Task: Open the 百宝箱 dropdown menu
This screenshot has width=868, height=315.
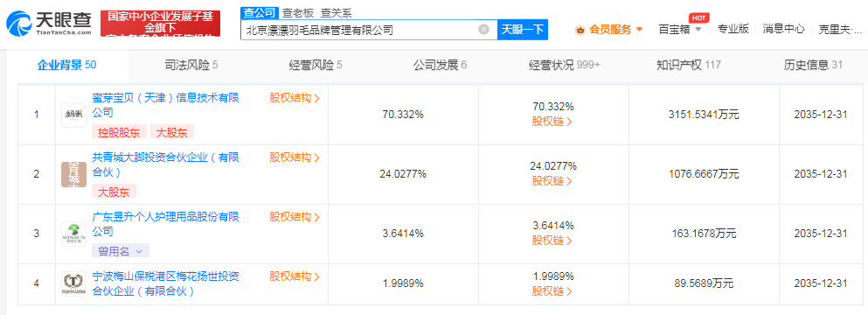Action: 680,29
